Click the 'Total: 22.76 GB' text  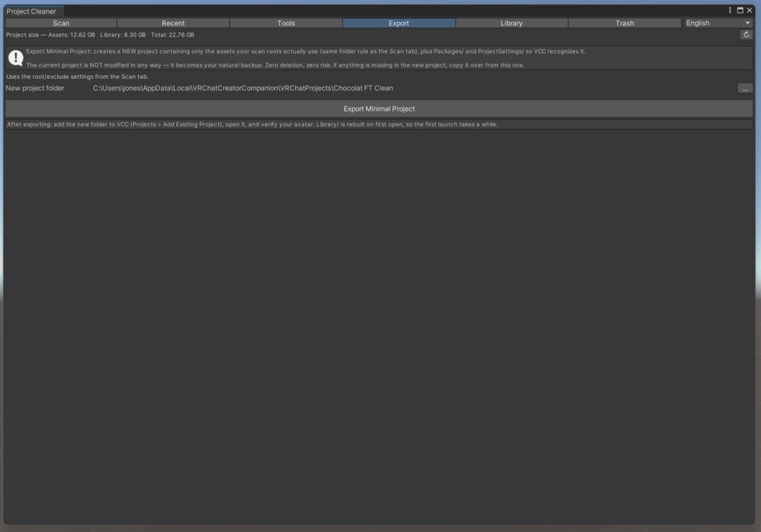(x=172, y=35)
